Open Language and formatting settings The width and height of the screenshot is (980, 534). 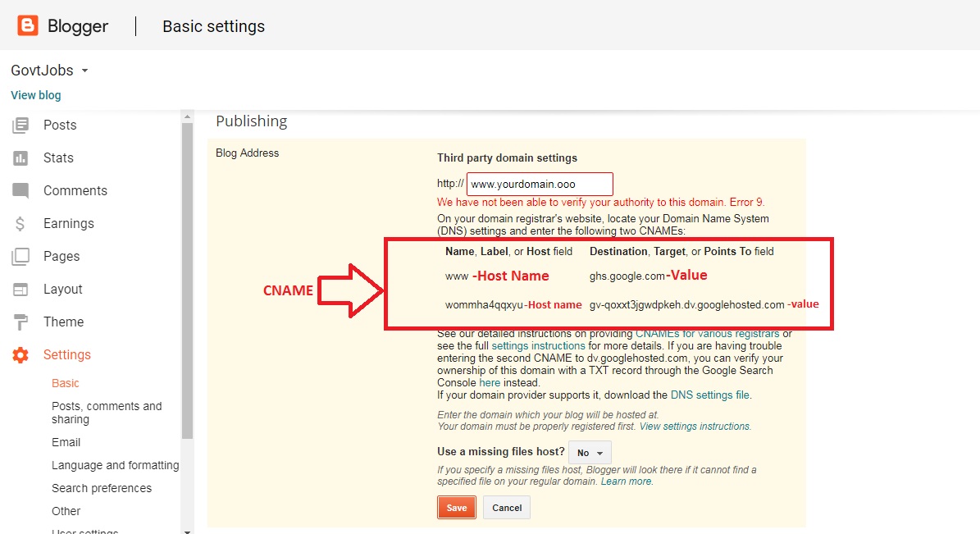point(115,465)
